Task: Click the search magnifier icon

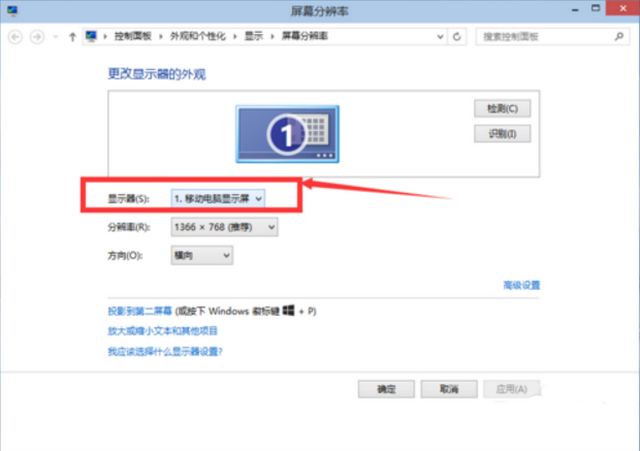Action: pyautogui.click(x=624, y=36)
